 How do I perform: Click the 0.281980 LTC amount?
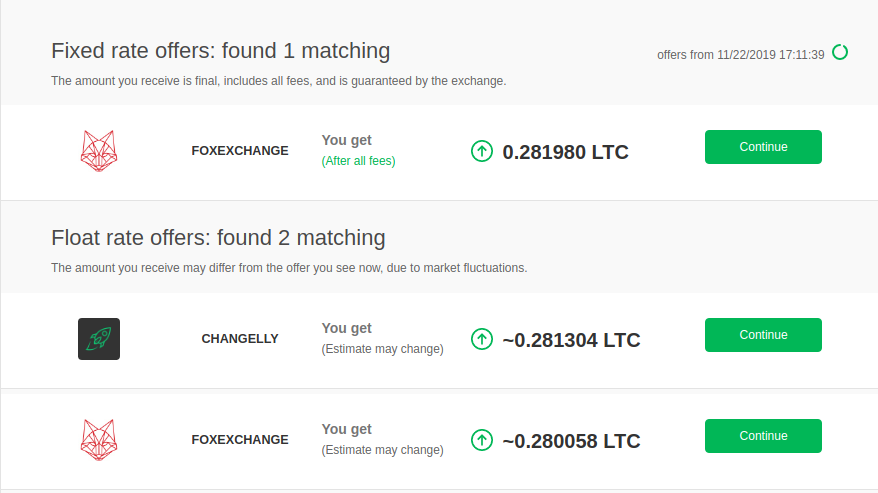pyautogui.click(x=565, y=152)
